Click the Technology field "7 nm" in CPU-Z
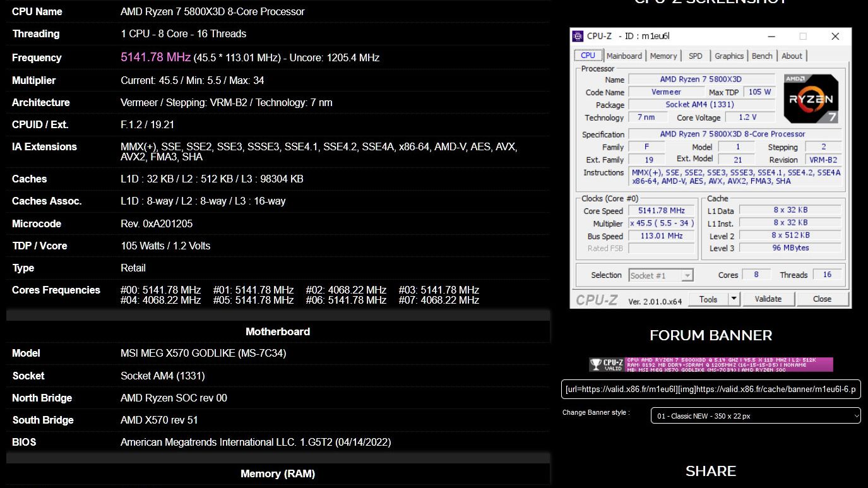The image size is (868, 488). coord(646,117)
